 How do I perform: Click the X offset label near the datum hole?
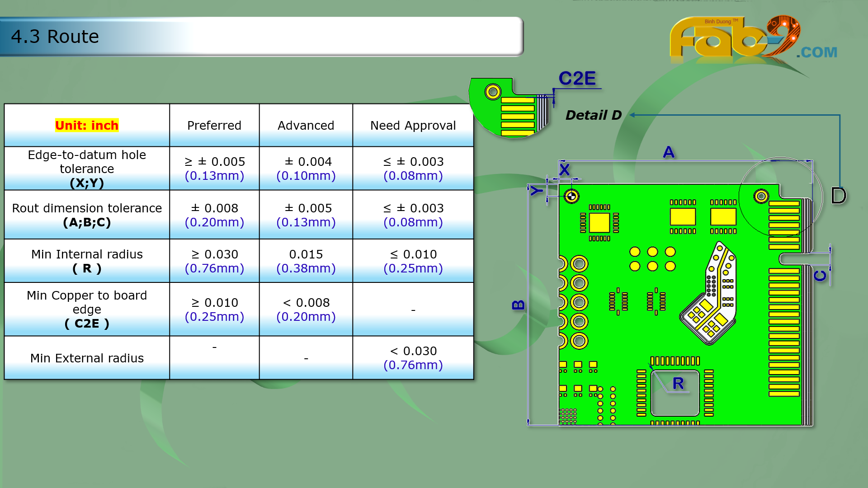pyautogui.click(x=564, y=170)
